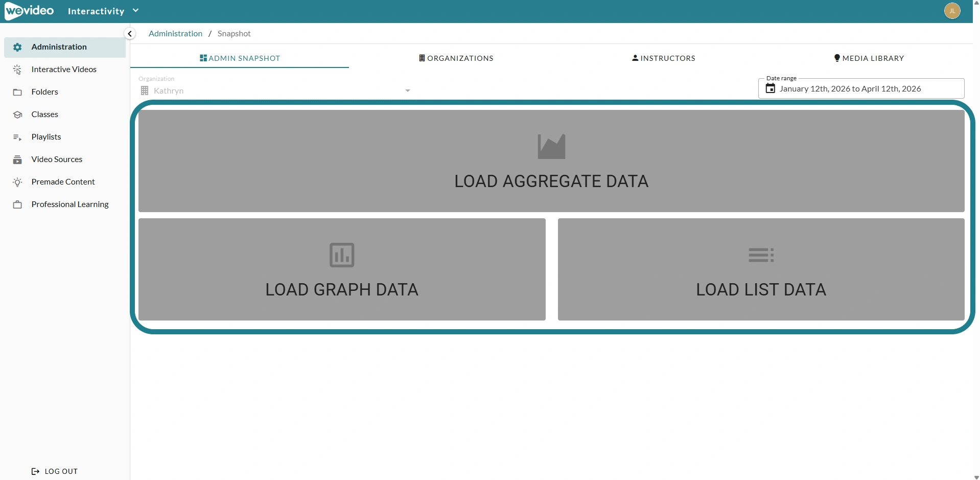Screen dimensions: 980x480
Task: Click the Professional Learning briefcase icon
Action: (17, 204)
